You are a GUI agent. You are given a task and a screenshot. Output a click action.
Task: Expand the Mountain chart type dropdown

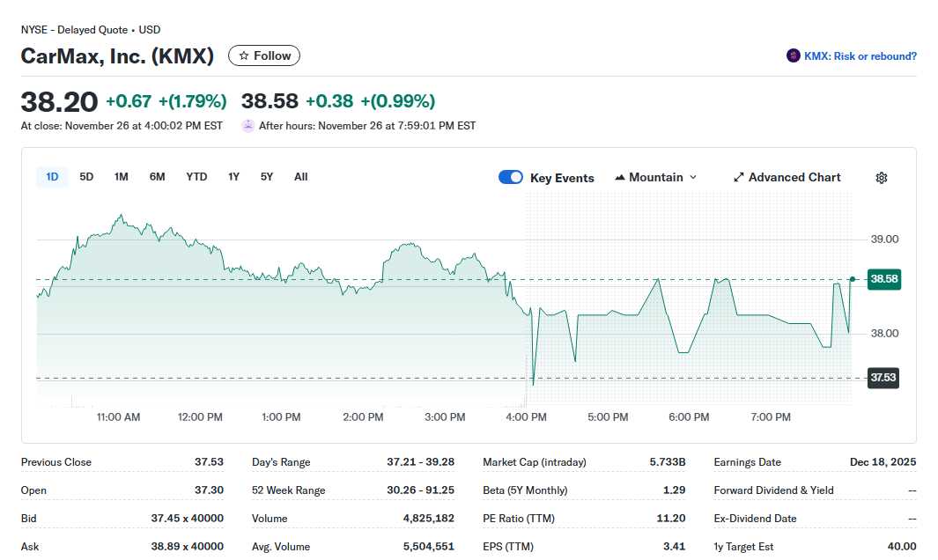click(x=692, y=178)
